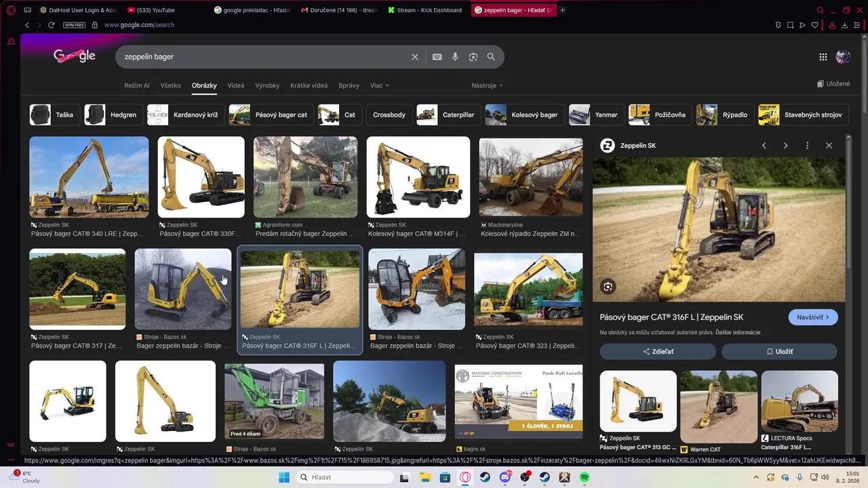Open the Výrobky tab
This screenshot has width=868, height=488.
(x=267, y=85)
